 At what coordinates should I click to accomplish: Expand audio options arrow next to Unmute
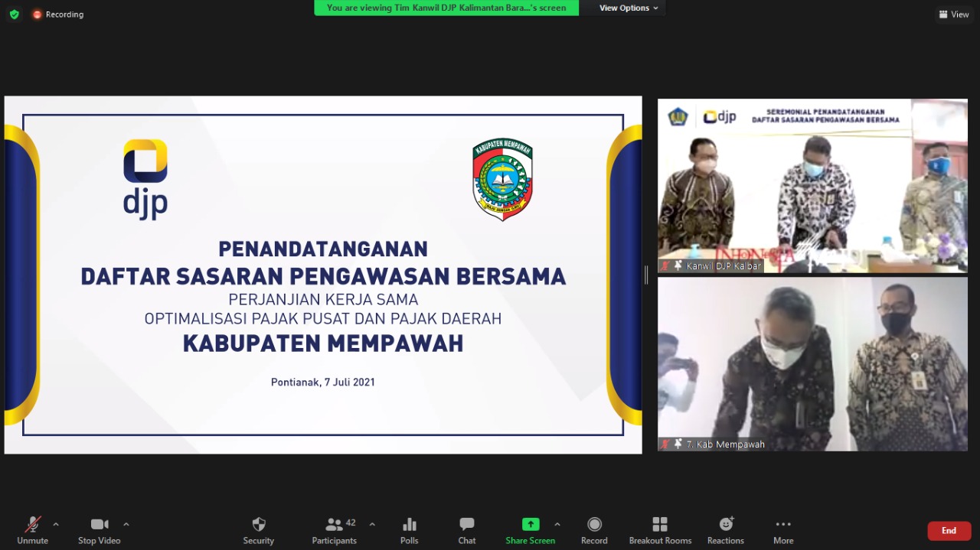pyautogui.click(x=56, y=524)
